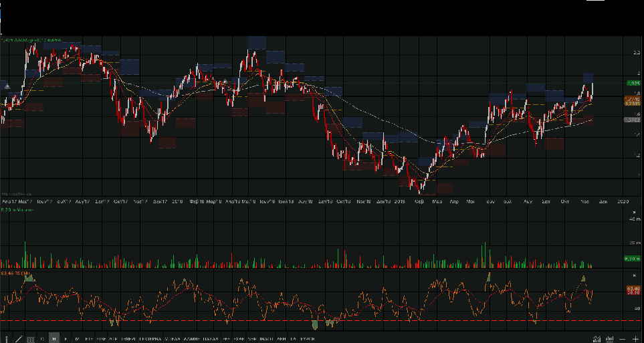Open the bar indicators icon at bottom right
Screen dimensions: 644x343
pyautogui.click(x=609, y=339)
